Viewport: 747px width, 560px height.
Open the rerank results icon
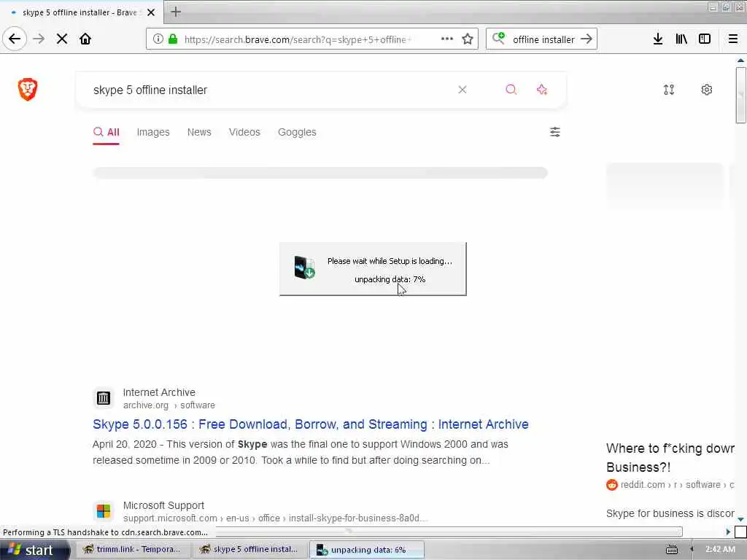click(669, 90)
